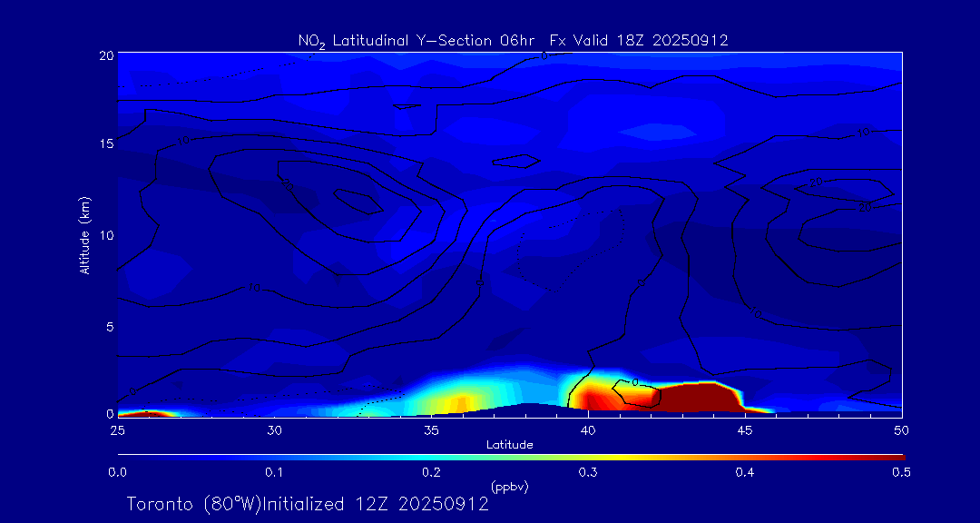Click latitude axis tick label "30"

274,430
